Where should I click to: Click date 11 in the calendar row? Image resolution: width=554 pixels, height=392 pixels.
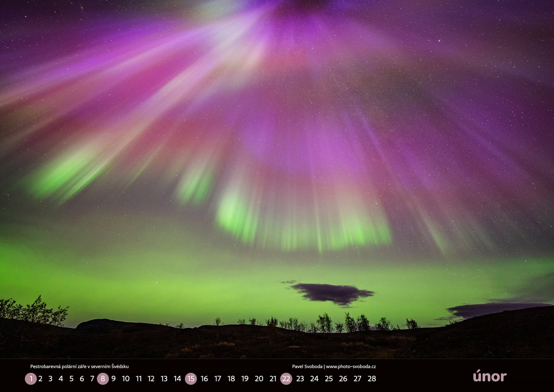coord(138,379)
